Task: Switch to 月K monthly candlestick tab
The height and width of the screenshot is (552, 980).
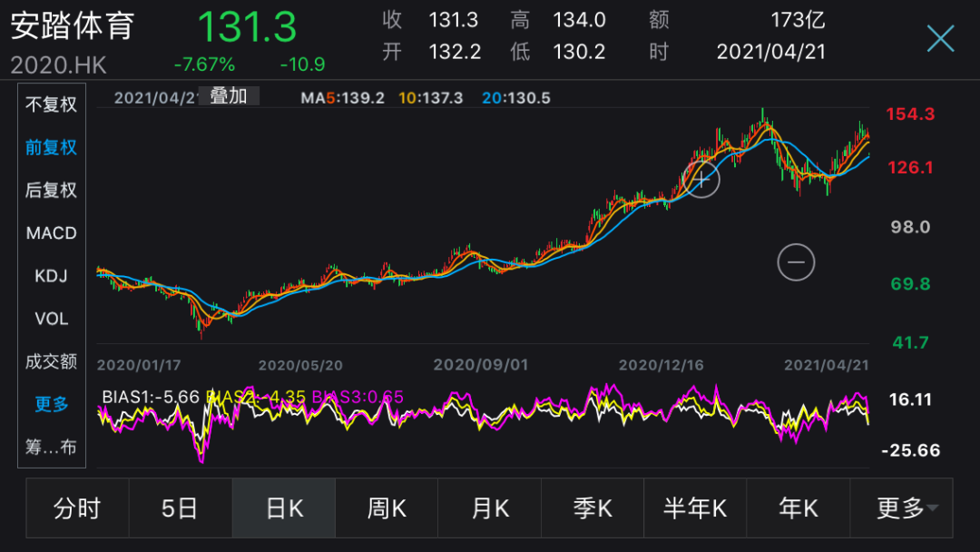Action: pyautogui.click(x=489, y=508)
